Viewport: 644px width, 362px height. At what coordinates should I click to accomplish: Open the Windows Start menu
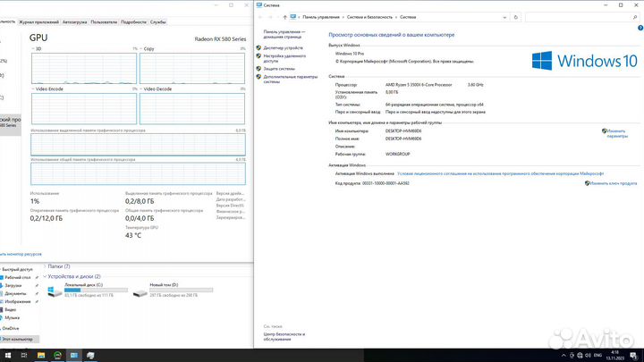(8, 355)
